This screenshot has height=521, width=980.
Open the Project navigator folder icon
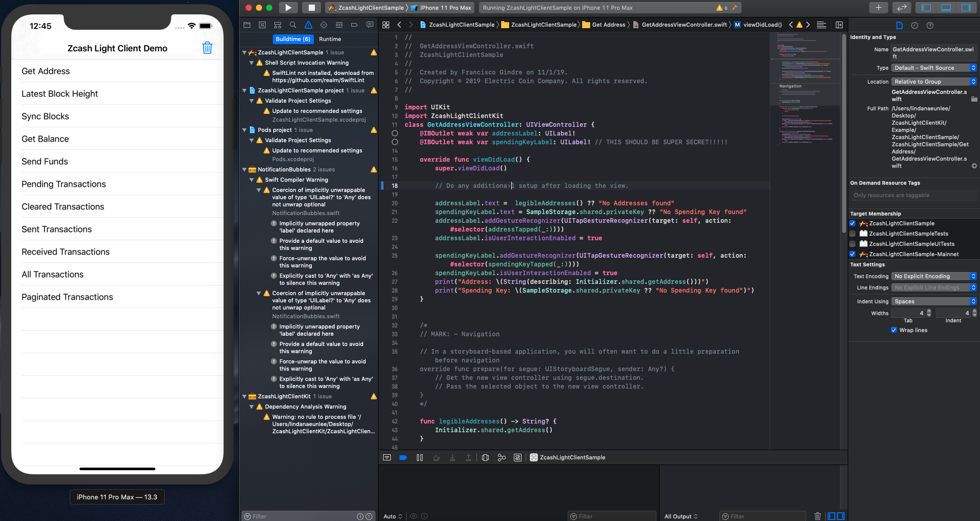click(x=247, y=25)
